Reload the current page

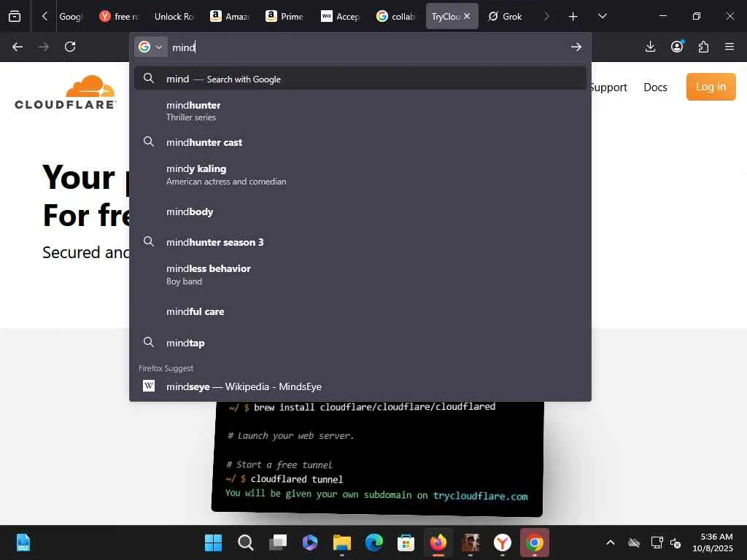70,47
